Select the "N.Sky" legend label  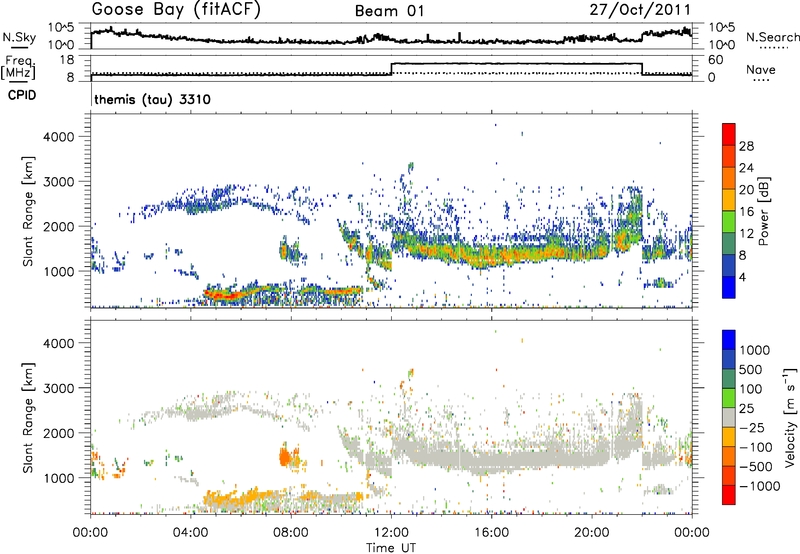point(19,37)
